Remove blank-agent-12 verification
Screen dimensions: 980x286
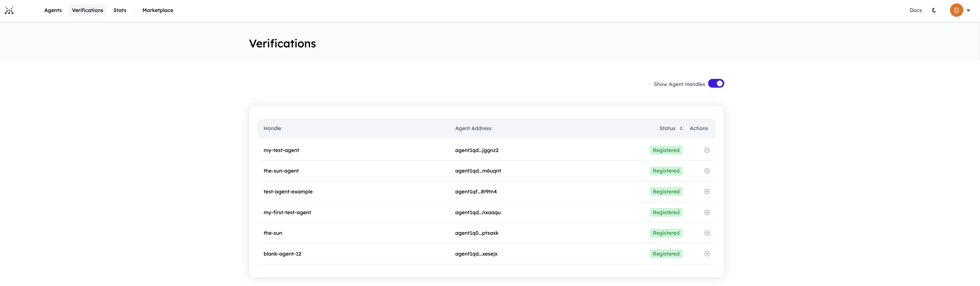point(706,254)
